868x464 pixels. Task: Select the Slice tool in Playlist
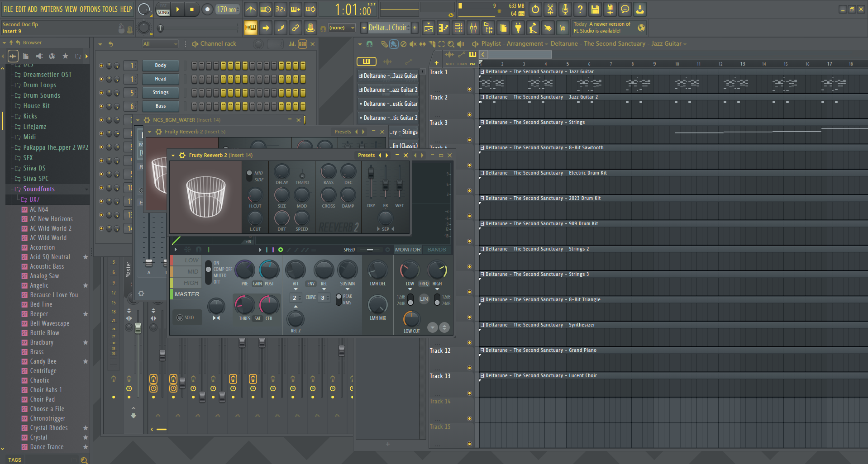pos(432,44)
